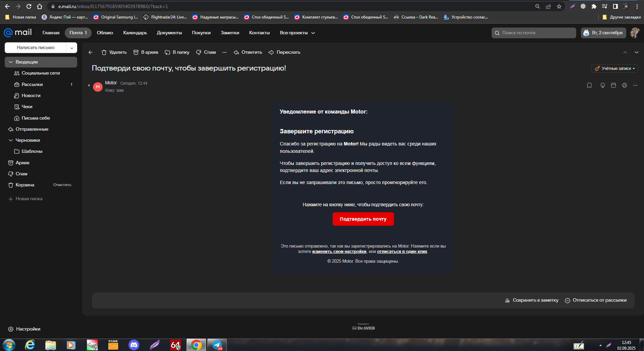Mark the email as Спам in the toolbar
The width and height of the screenshot is (644, 351).
[x=206, y=52]
